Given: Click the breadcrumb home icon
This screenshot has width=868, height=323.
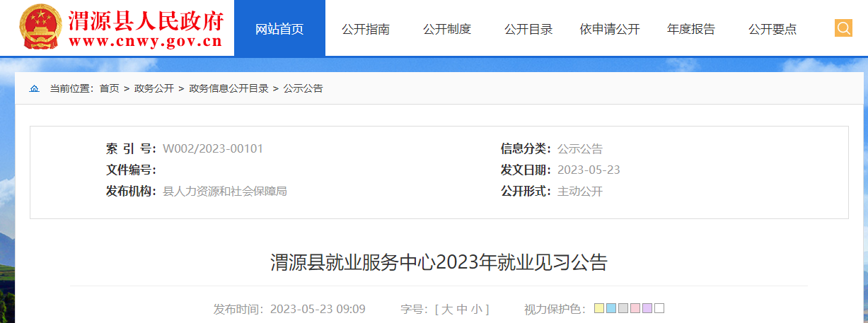Looking at the screenshot, I should (34, 89).
